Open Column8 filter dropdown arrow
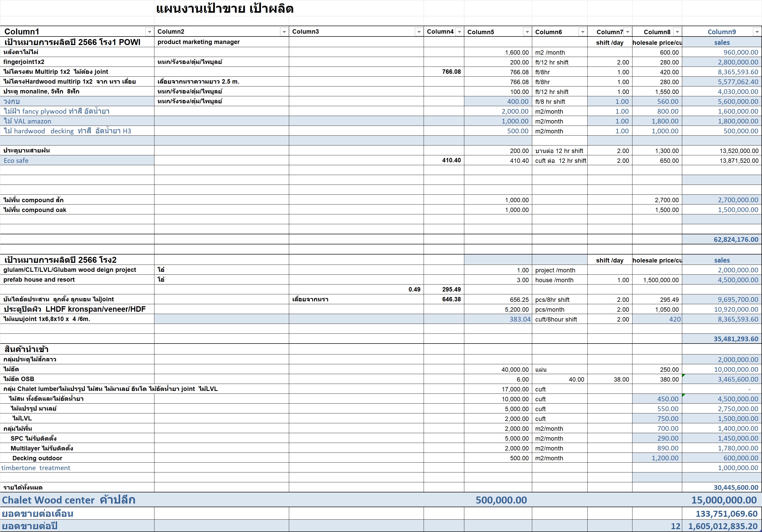 (677, 32)
